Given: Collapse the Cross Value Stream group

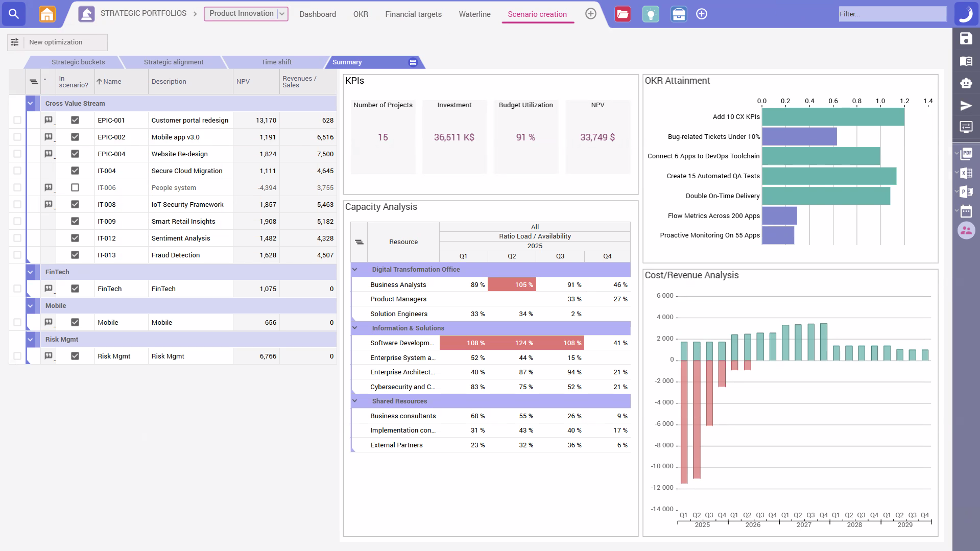Looking at the screenshot, I should click(x=31, y=103).
